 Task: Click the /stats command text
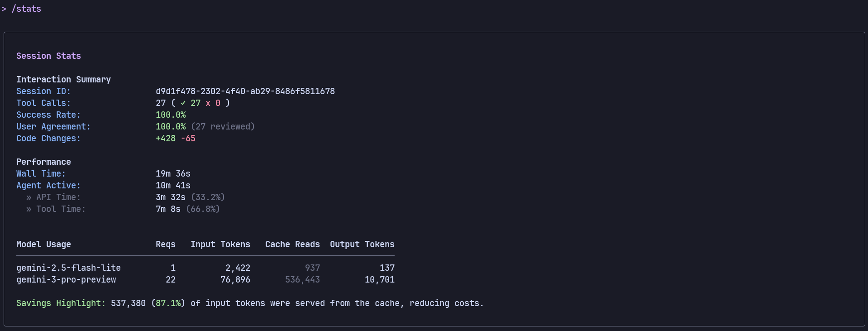pos(26,9)
